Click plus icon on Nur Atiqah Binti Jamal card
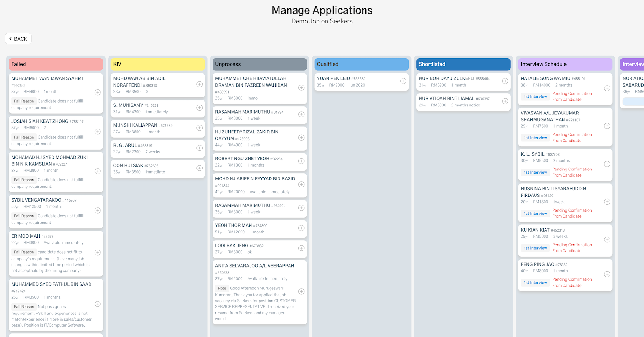644x337 pixels. point(505,101)
